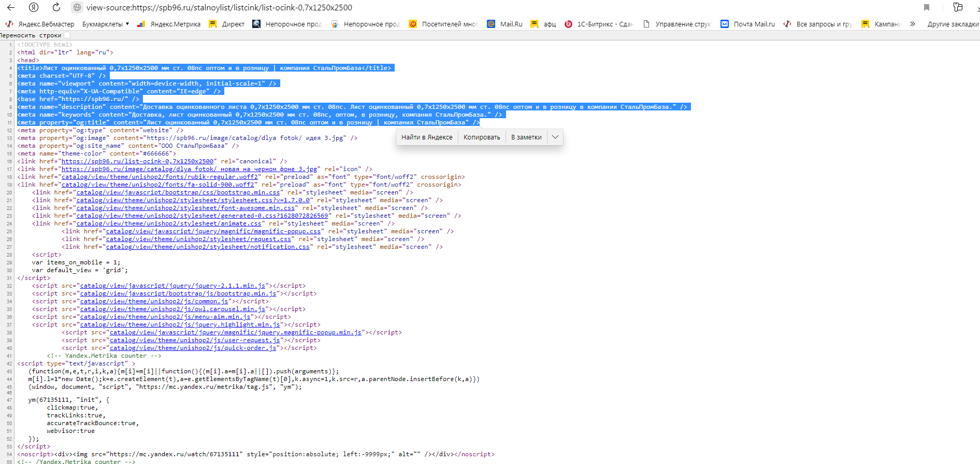The height and width of the screenshot is (464, 980).
Task: Open the bootstrap.min.css link
Action: coord(178,192)
